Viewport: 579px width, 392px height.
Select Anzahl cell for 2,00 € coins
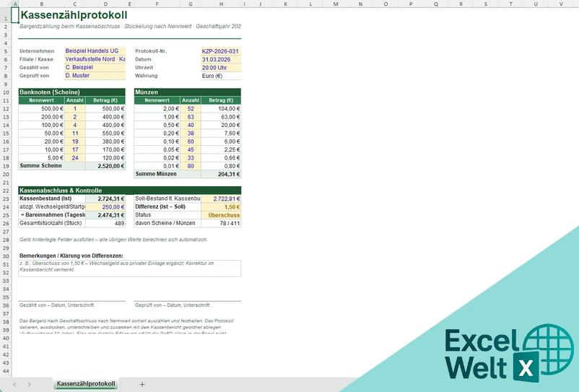[x=191, y=108]
